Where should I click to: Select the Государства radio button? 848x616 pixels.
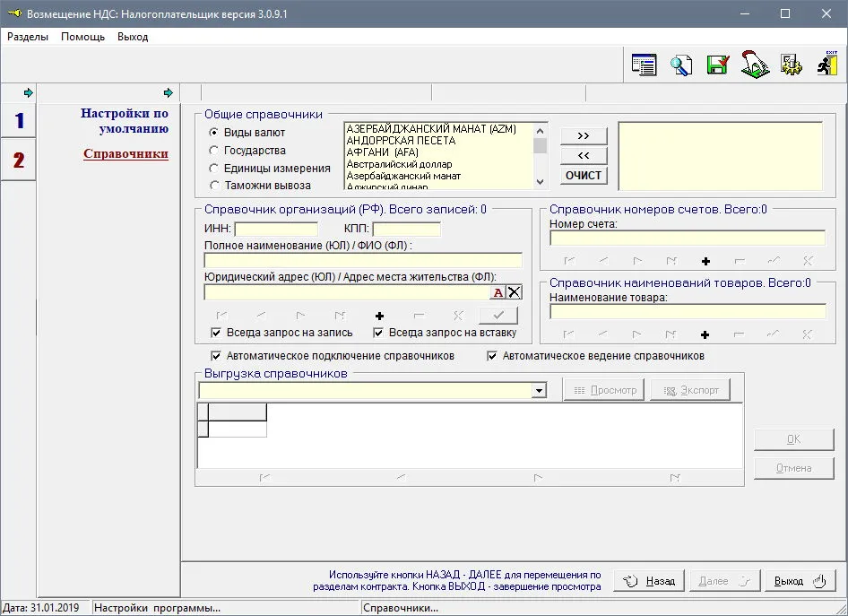213,151
